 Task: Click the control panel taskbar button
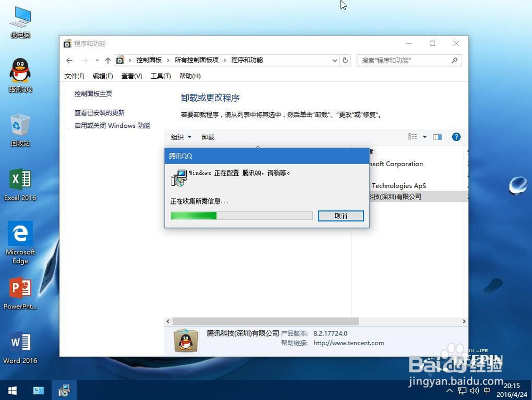coord(38,390)
